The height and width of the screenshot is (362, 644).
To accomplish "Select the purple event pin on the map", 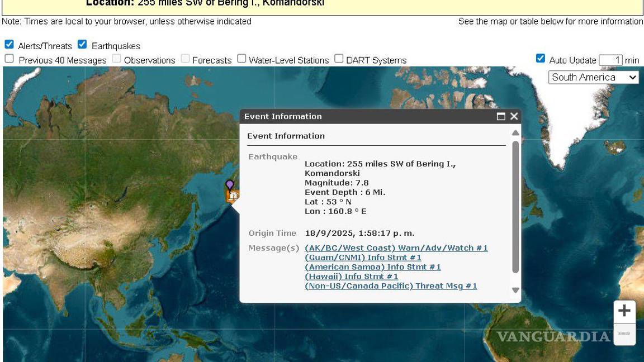I will 228,184.
